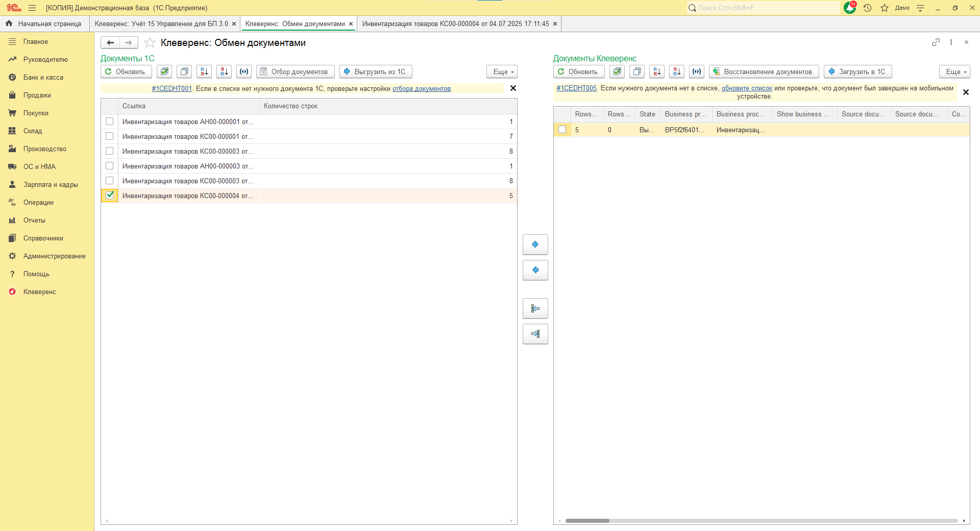Viewport: 980px width, 531px height.
Task: Open Отбор документов button
Action: 296,72
